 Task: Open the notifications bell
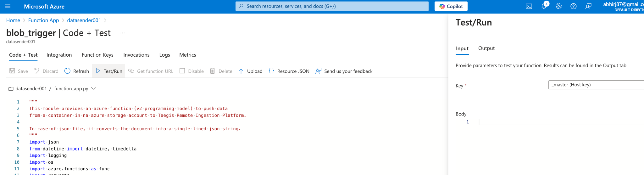[544, 6]
